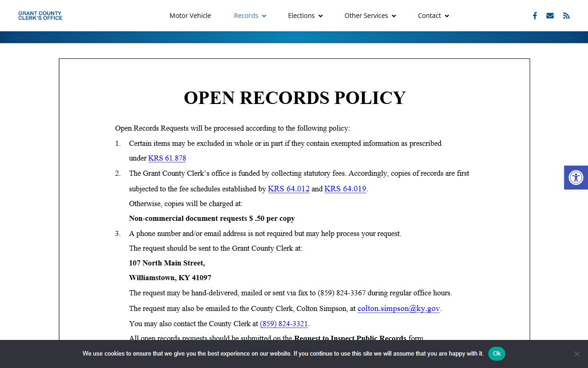Dismiss the cookie notice with X icon

coord(577,354)
